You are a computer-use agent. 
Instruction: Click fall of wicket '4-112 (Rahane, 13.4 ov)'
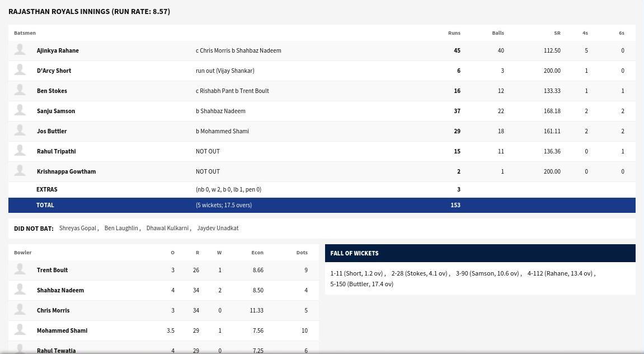[x=560, y=273]
